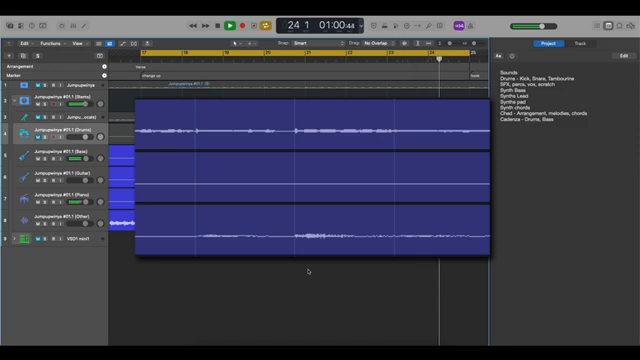Viewport: 640px width, 360px height.
Task: Click the Stop transport button
Action: [x=218, y=26]
